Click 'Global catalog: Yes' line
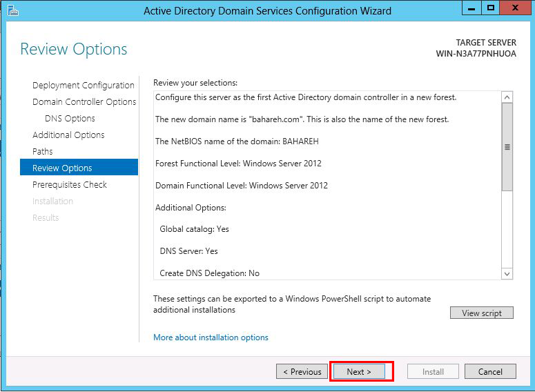This screenshot has height=392, width=535. [194, 229]
